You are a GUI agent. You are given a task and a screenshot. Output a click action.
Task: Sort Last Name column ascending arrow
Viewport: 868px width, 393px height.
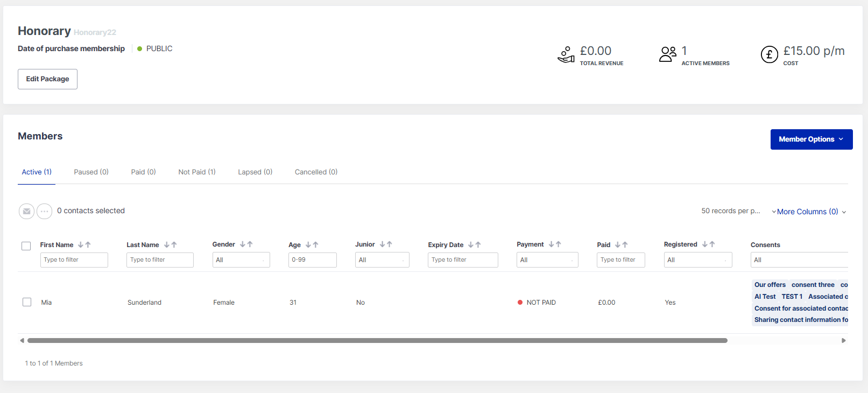174,244
